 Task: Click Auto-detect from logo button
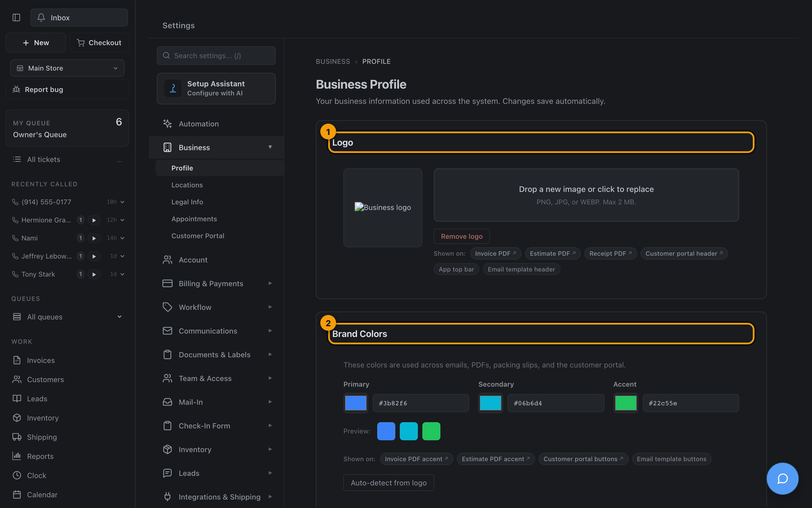pos(389,483)
